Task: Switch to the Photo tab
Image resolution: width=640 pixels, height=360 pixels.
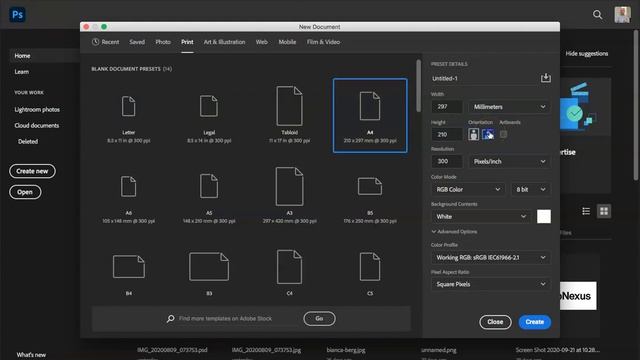Action: point(163,42)
